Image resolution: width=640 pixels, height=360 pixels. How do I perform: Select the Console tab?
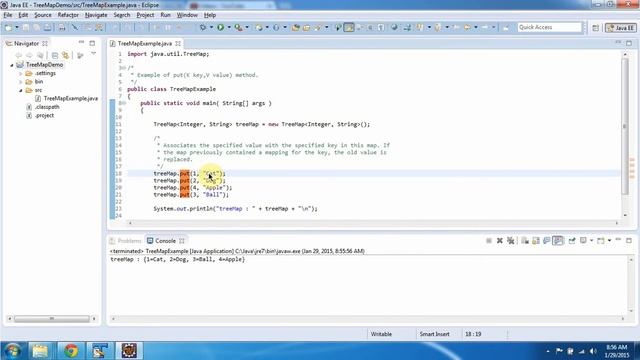(165, 241)
